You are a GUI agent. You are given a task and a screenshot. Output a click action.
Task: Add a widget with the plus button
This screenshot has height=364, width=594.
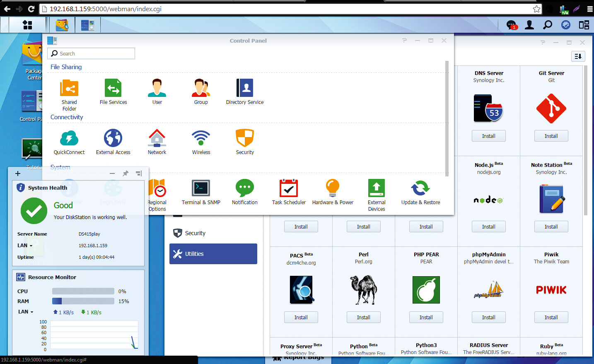[x=17, y=174]
